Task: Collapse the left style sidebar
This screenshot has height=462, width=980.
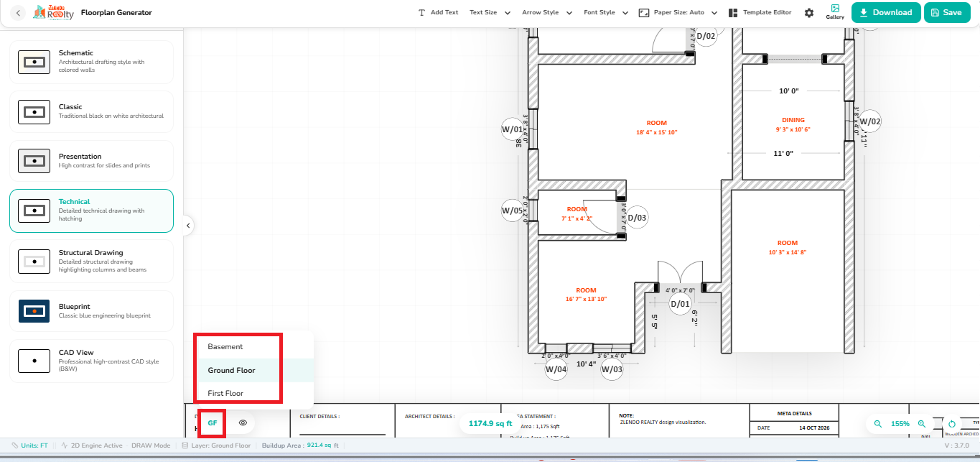Action: tap(187, 226)
